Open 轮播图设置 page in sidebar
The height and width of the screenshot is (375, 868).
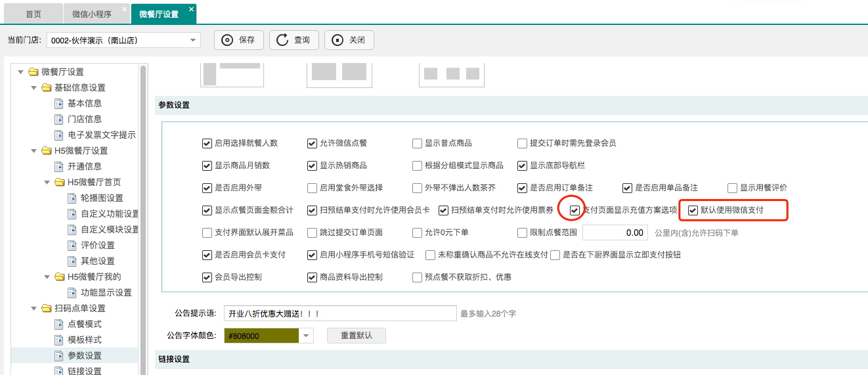(x=102, y=198)
